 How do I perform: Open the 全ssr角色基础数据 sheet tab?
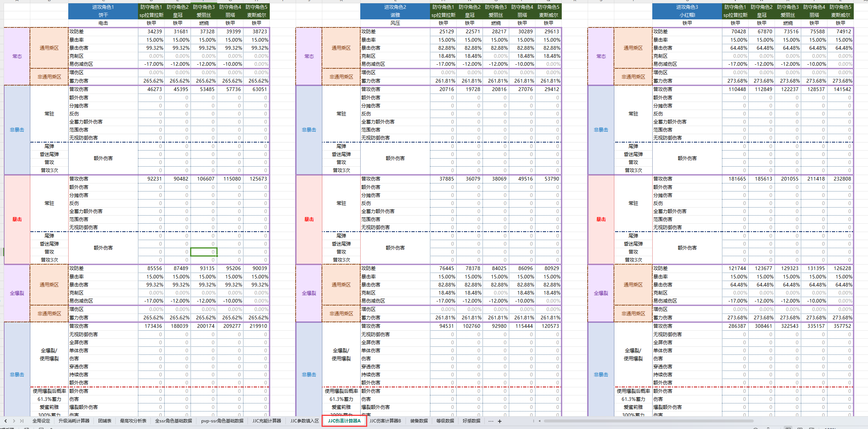pos(174,421)
